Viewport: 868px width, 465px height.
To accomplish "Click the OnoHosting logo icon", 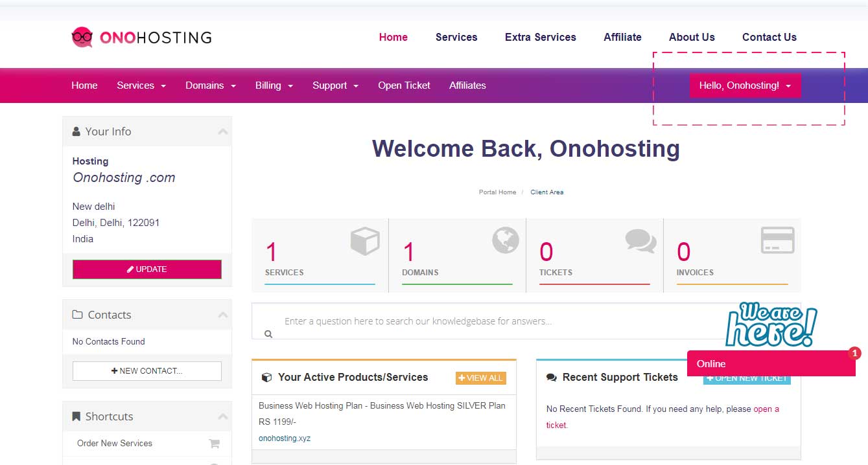I will pyautogui.click(x=82, y=37).
